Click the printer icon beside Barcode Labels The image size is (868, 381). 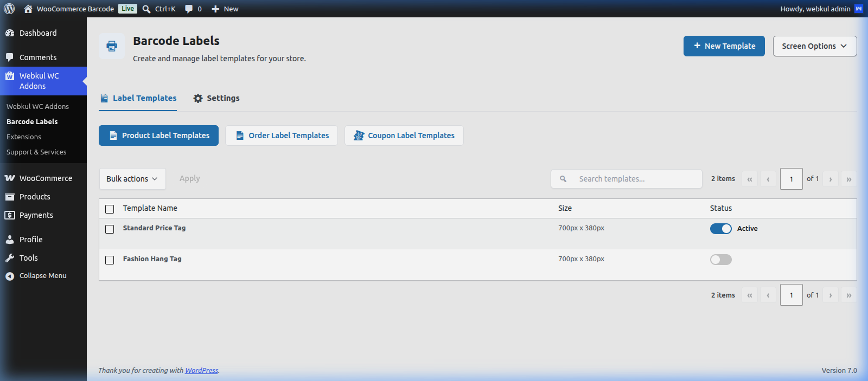coord(112,46)
